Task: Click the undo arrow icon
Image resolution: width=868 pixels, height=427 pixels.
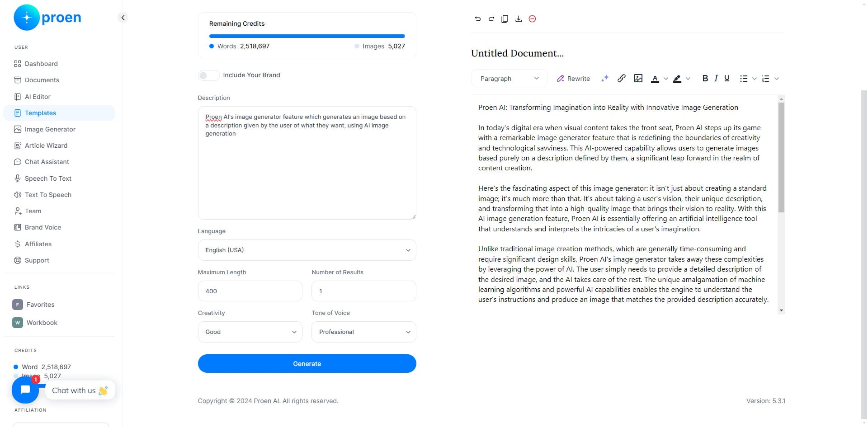Action: (477, 19)
